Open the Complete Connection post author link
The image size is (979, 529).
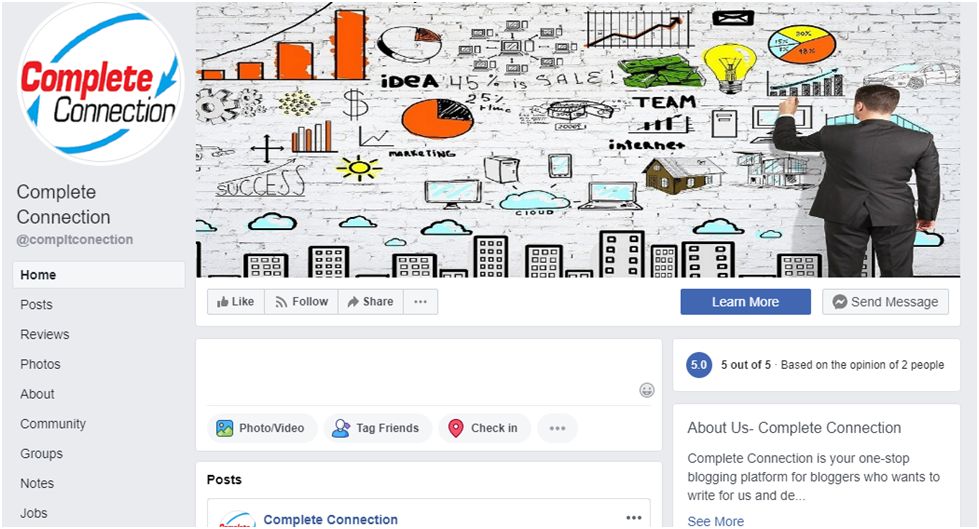[x=330, y=520]
